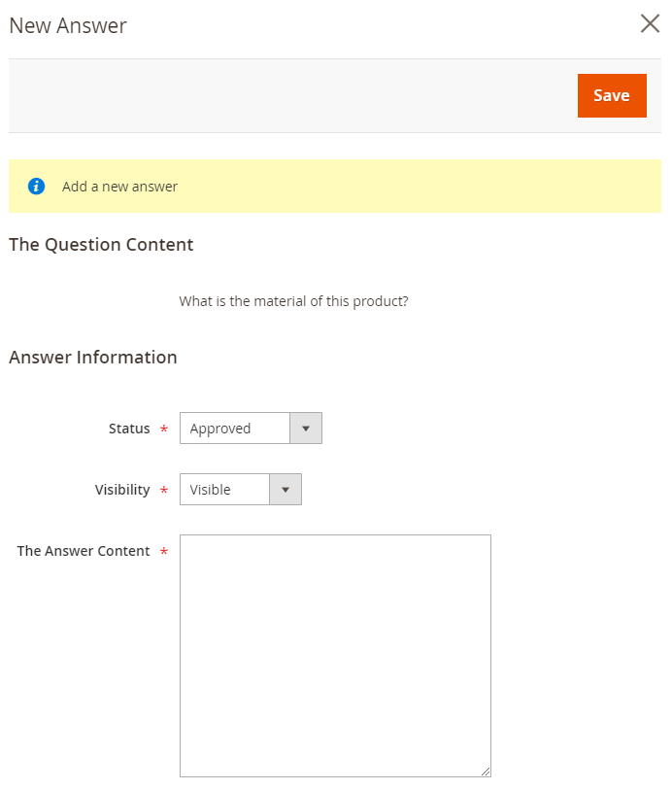Expand the Visibility dropdown arrow
Screen dimensions: 672x790
click(x=286, y=489)
